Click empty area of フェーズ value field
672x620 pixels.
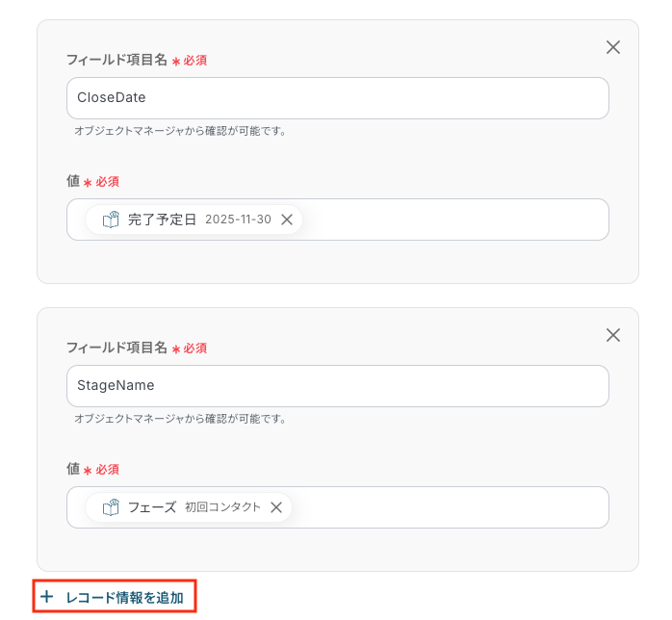pyautogui.click(x=450, y=507)
